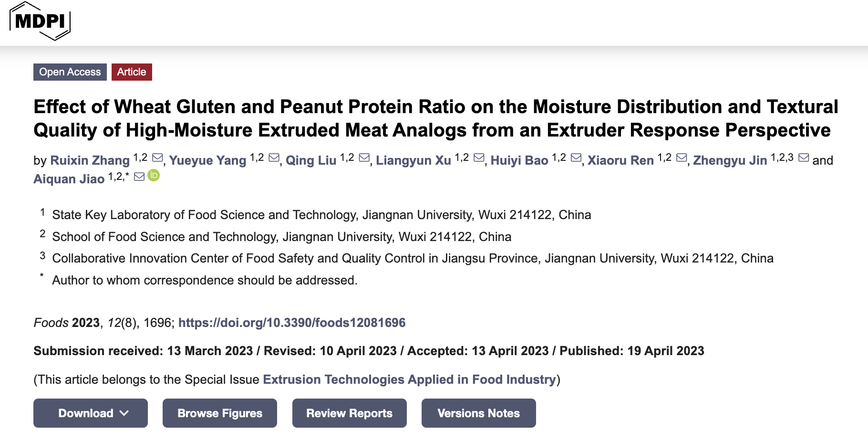Open the Review Reports page
The image size is (868, 442).
pos(350,413)
